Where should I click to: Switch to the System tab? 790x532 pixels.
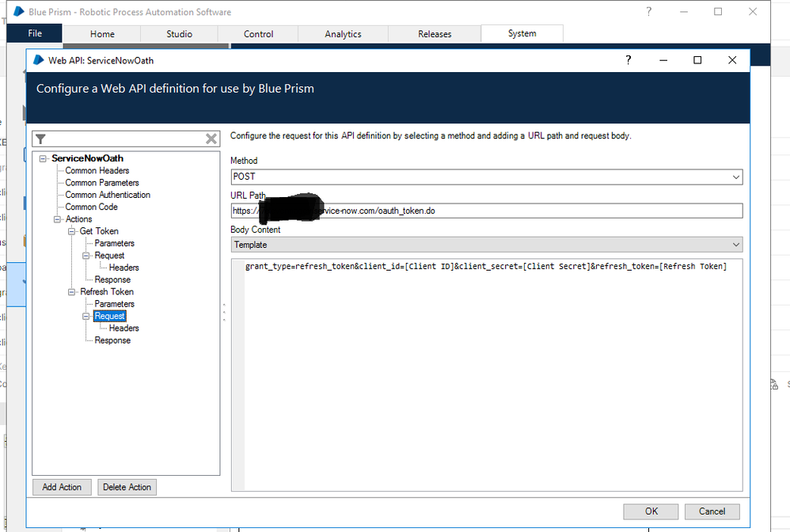point(522,33)
